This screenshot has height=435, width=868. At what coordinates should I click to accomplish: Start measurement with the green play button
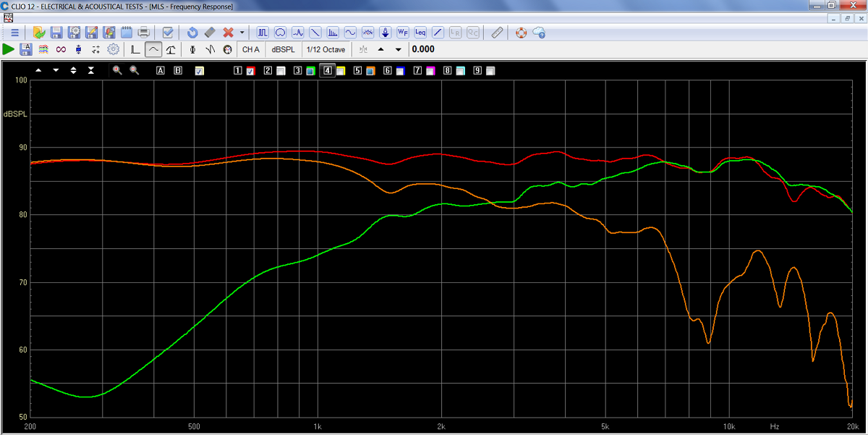(x=9, y=49)
